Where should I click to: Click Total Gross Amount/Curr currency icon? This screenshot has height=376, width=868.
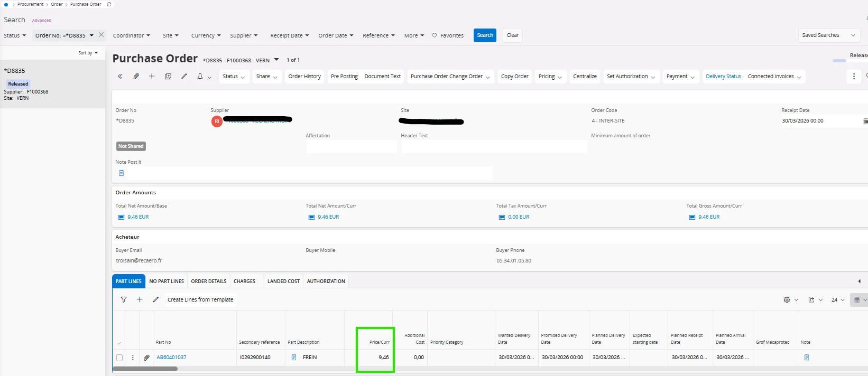[x=692, y=217]
